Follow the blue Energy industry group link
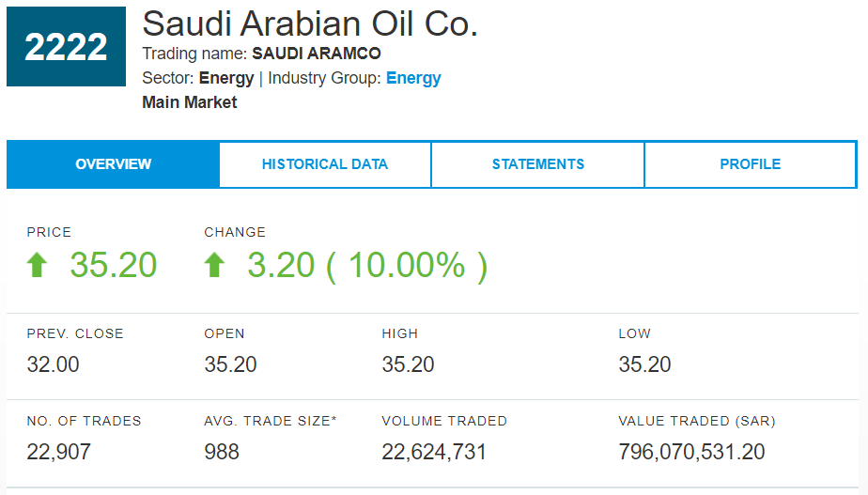 click(413, 78)
